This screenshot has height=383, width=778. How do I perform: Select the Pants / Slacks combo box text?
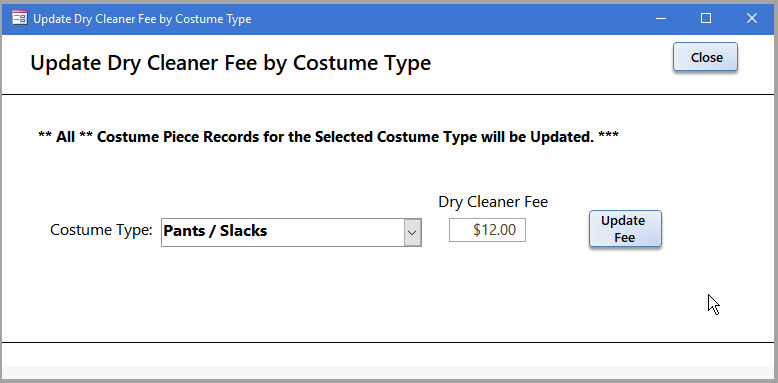pyautogui.click(x=215, y=231)
